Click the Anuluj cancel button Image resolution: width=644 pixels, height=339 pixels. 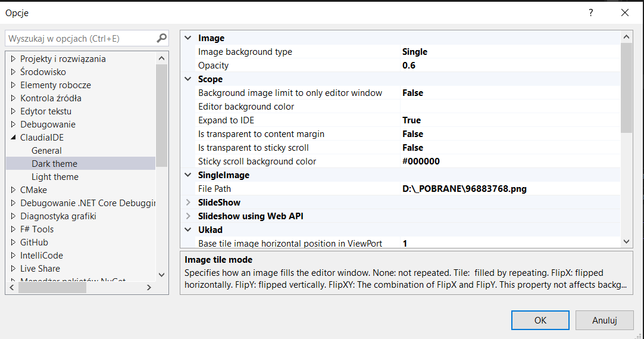pyautogui.click(x=604, y=320)
